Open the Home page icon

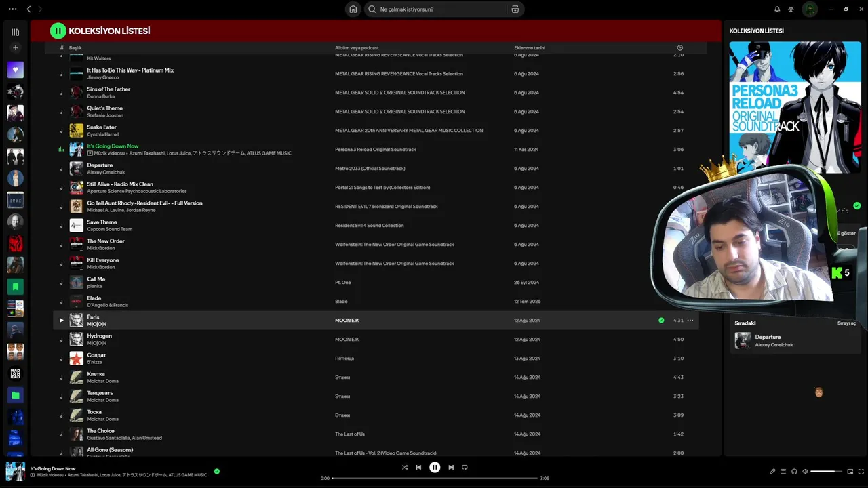(353, 9)
